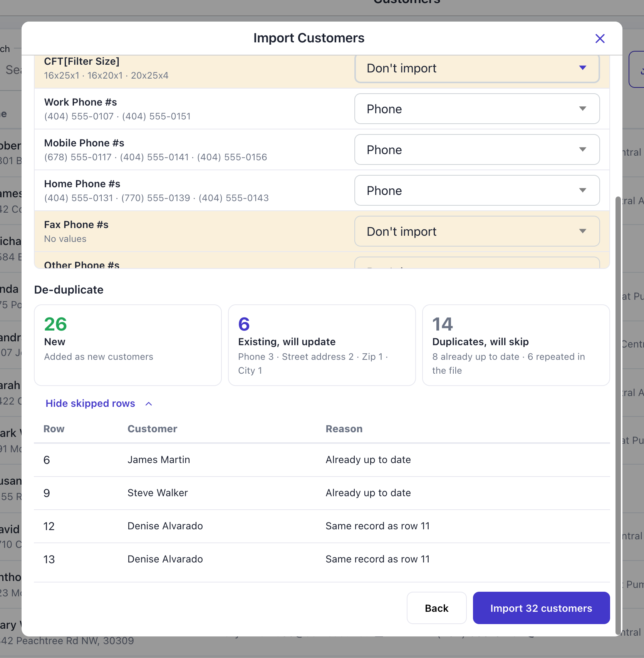Viewport: 644px width, 658px height.
Task: Click the dialog's vertical scrollbar
Action: point(618,416)
